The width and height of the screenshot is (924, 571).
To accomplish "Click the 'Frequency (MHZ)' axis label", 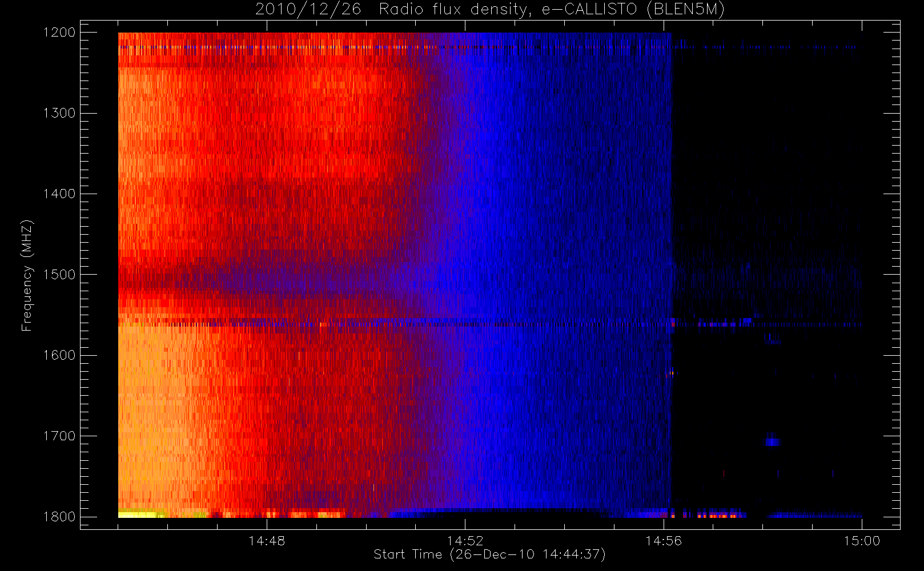I will tap(27, 275).
